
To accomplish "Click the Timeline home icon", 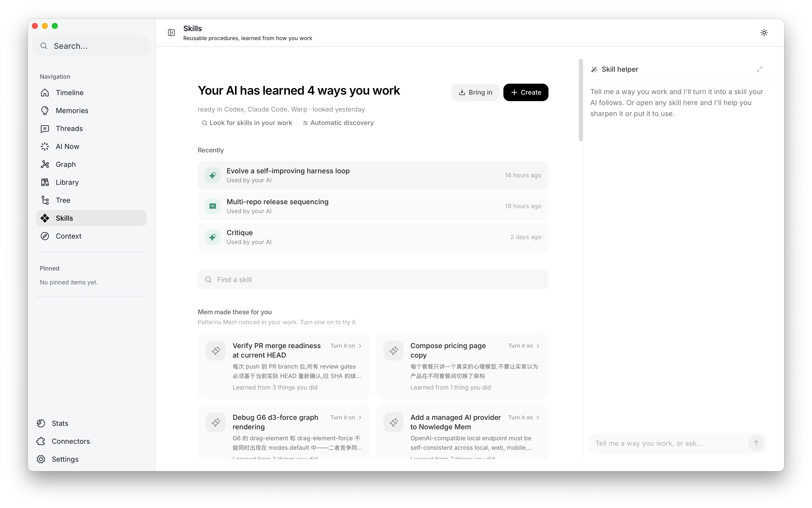I will tap(45, 93).
